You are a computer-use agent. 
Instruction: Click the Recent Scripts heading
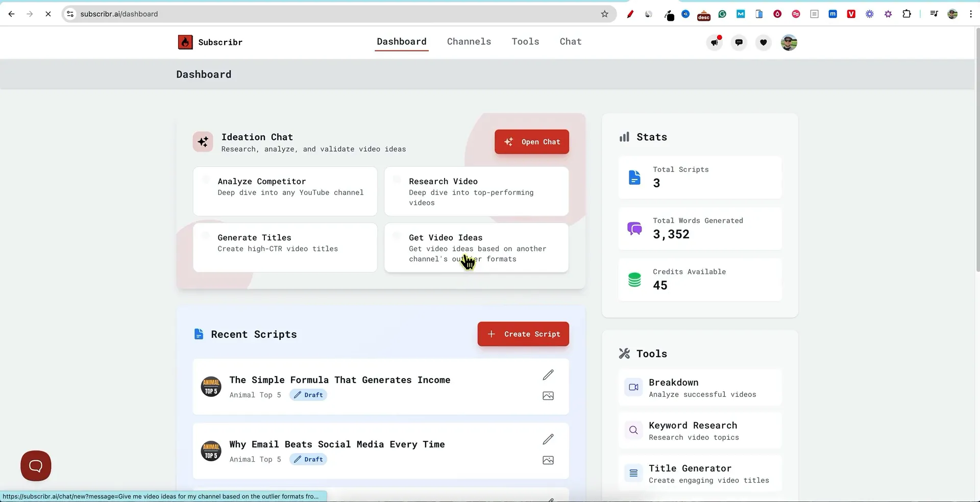pyautogui.click(x=254, y=334)
